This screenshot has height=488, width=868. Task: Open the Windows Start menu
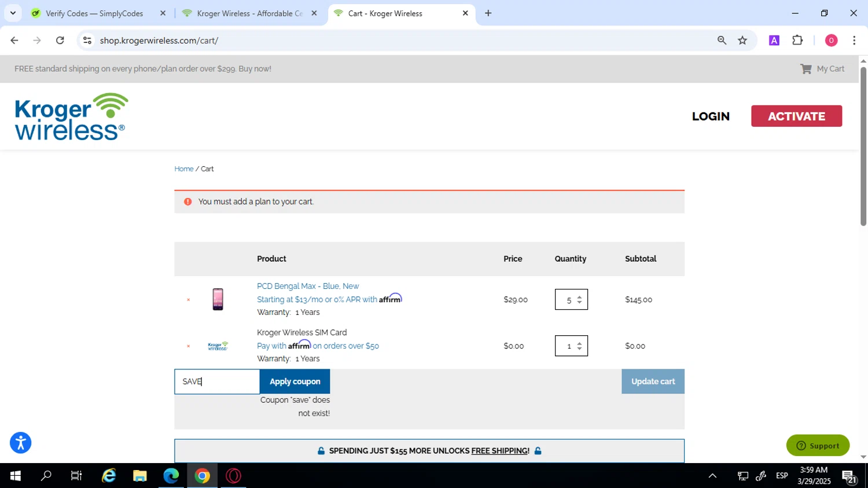point(16,476)
